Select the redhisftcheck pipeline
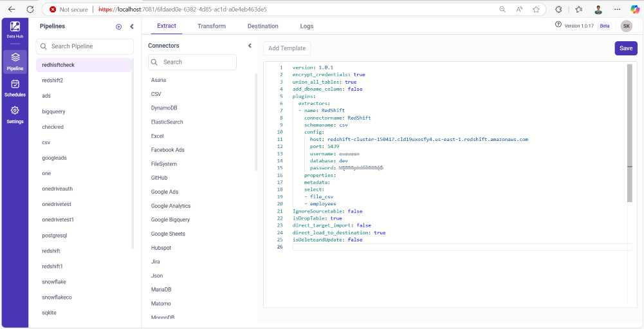The image size is (644, 329). click(x=84, y=65)
